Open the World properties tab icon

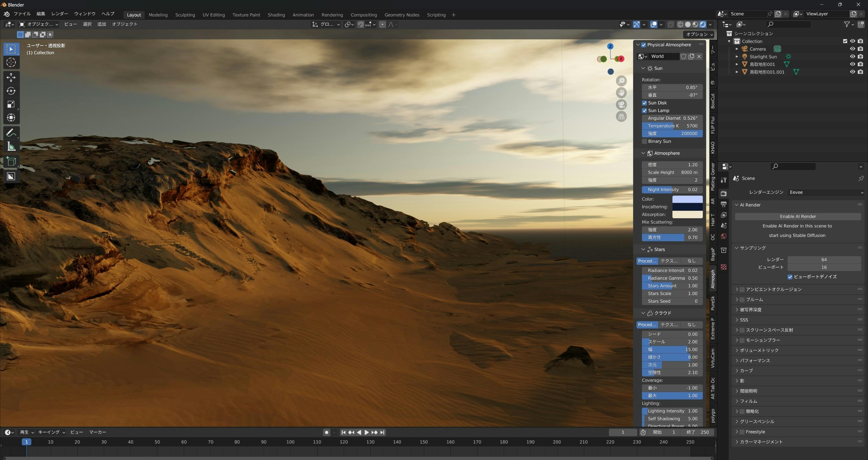[x=723, y=236]
